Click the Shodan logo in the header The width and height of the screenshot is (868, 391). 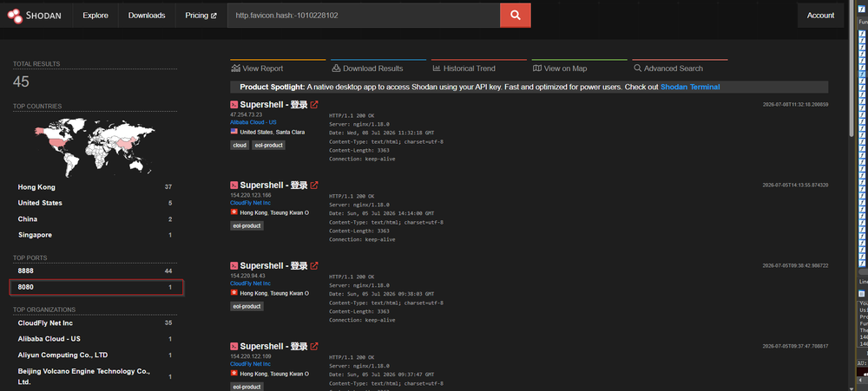(35, 16)
